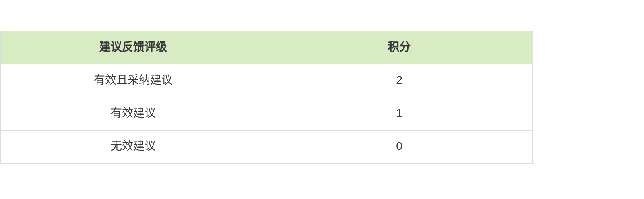This screenshot has width=644, height=199.
Task: Click the divider between the two header cells
Action: coord(266,47)
